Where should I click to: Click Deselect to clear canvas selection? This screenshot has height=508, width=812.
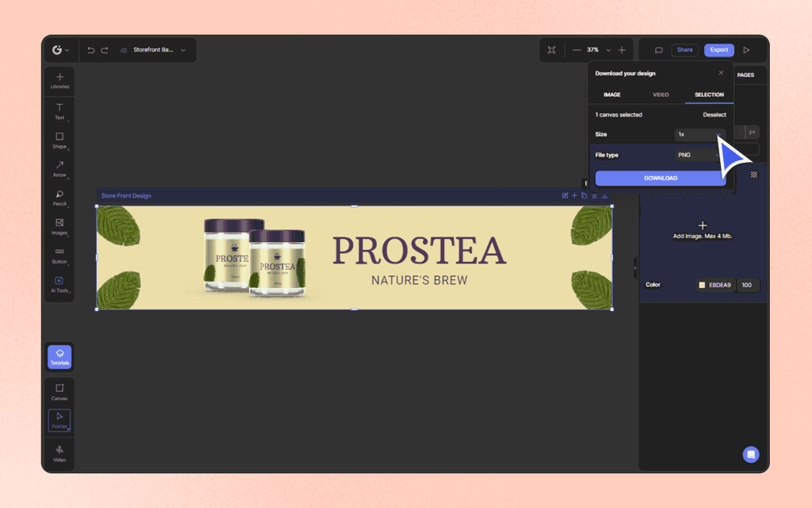click(x=714, y=114)
